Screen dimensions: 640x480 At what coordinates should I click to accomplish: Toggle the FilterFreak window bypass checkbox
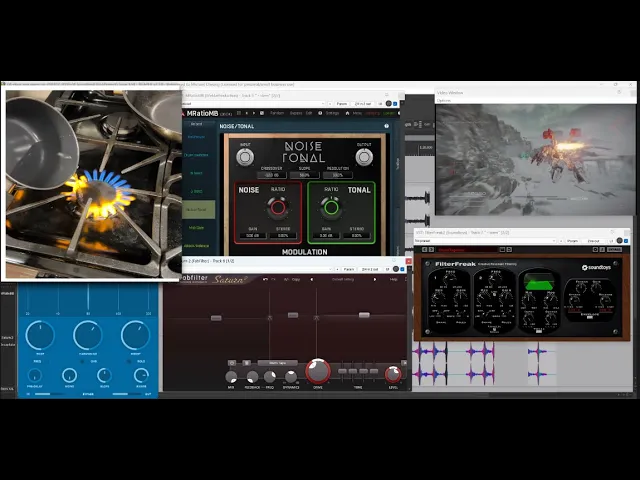coord(626,241)
